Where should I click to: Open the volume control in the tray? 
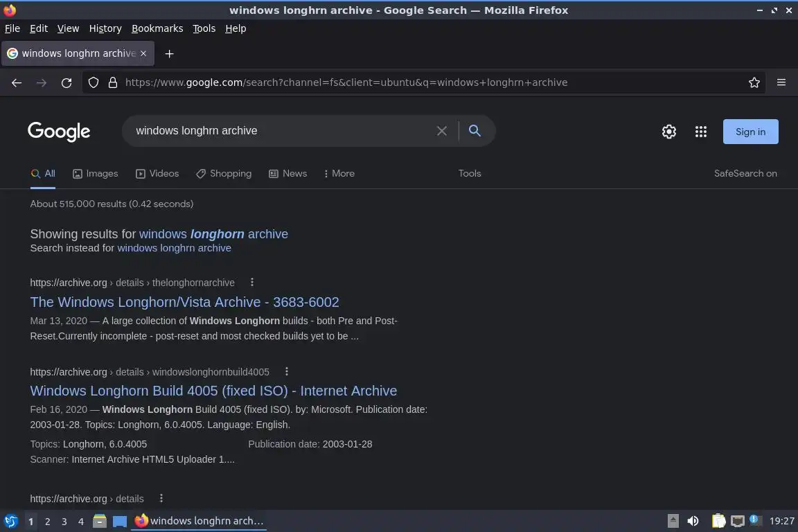pyautogui.click(x=693, y=521)
